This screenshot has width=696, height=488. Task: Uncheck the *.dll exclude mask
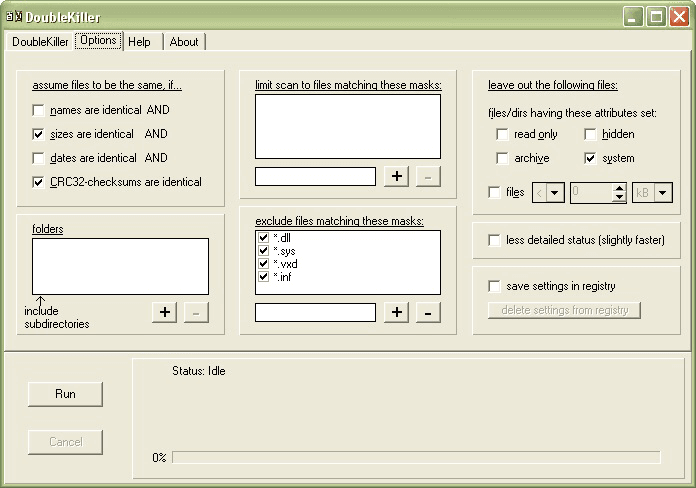[263, 238]
